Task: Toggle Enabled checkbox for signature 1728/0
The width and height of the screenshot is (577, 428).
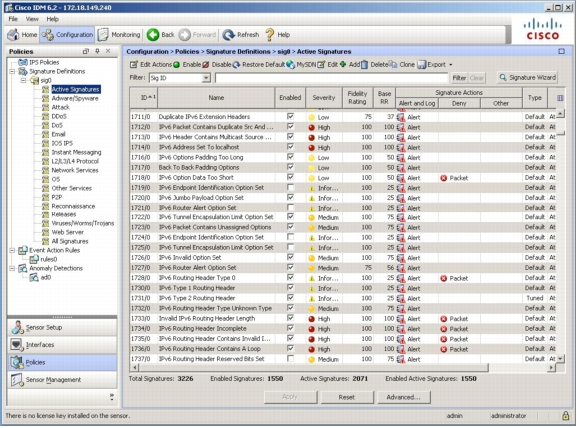Action: [x=290, y=277]
